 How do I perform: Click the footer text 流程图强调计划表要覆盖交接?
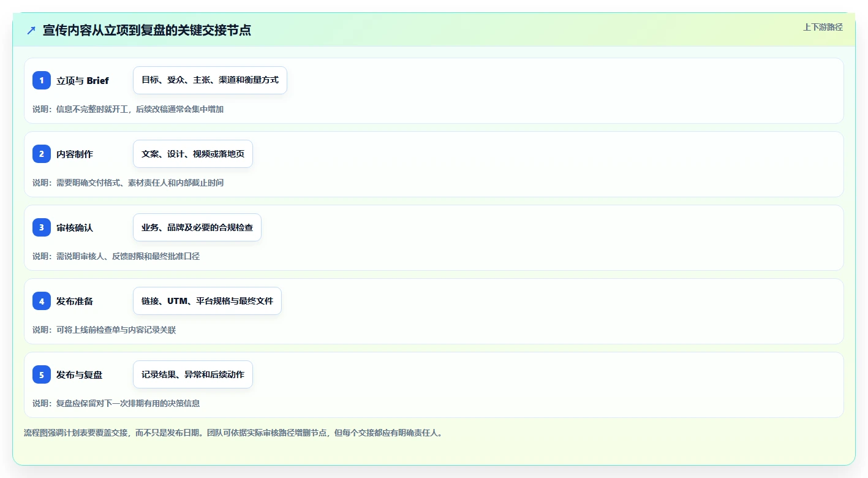pos(76,433)
